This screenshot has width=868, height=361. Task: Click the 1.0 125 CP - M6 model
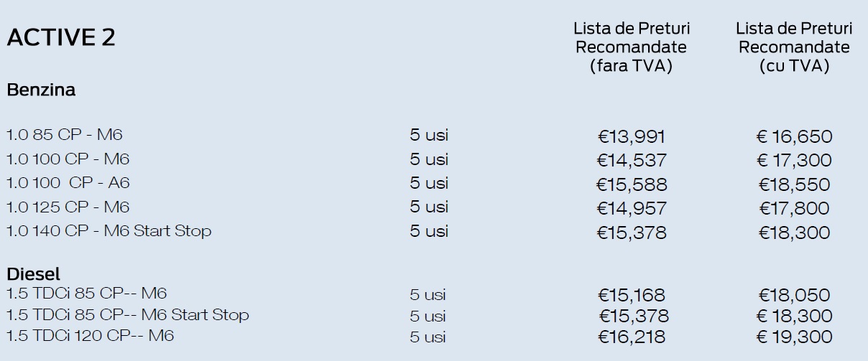[68, 207]
